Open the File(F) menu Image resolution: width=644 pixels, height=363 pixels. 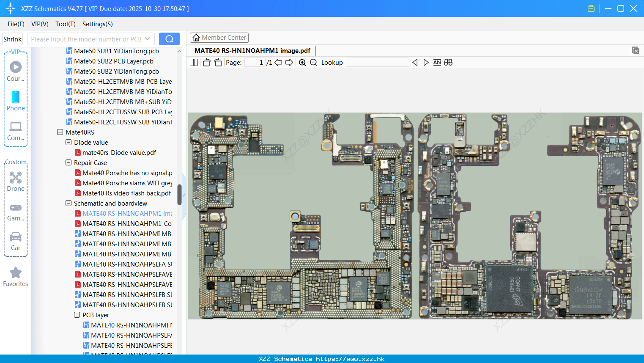click(x=16, y=24)
